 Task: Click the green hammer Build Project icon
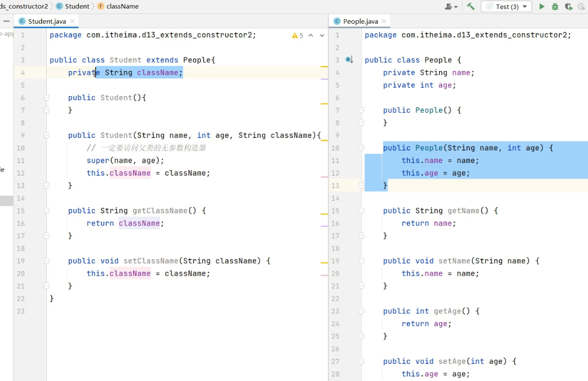(471, 7)
